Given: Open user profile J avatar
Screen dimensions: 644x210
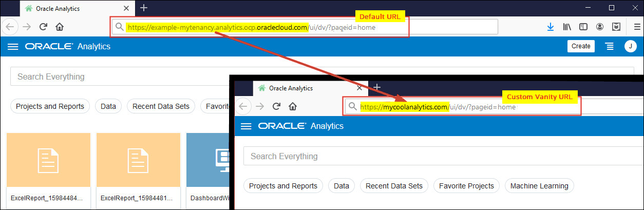Looking at the screenshot, I should coord(631,46).
